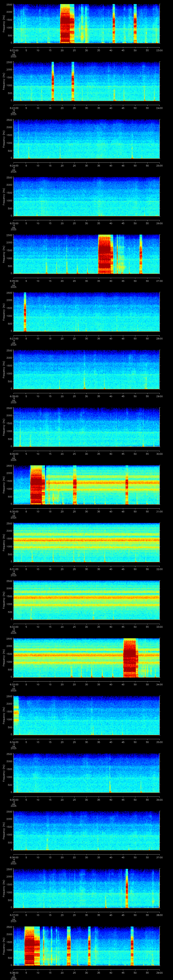Select the burst near 23 seconds after 6:38:00
173x980 pixels.
coord(68,946)
